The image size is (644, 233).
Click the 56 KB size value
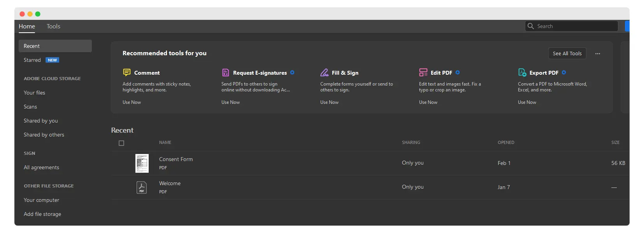coord(618,163)
